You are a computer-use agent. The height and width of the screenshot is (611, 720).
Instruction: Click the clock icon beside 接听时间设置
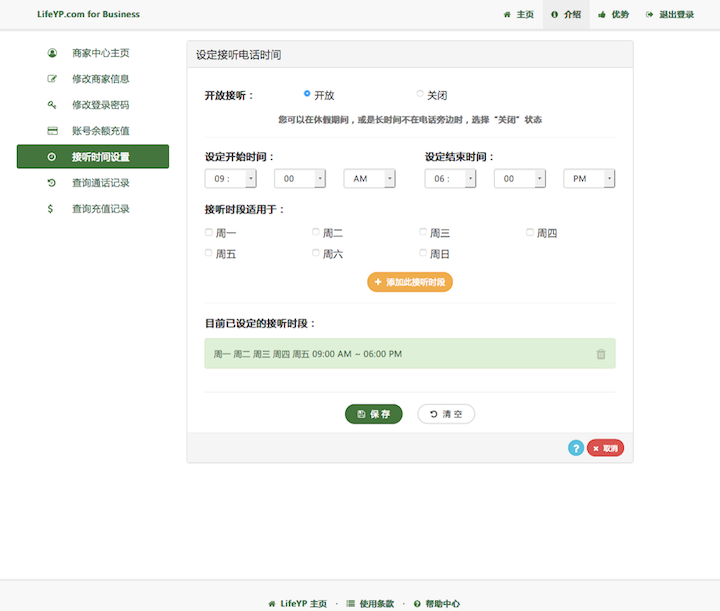pyautogui.click(x=51, y=157)
